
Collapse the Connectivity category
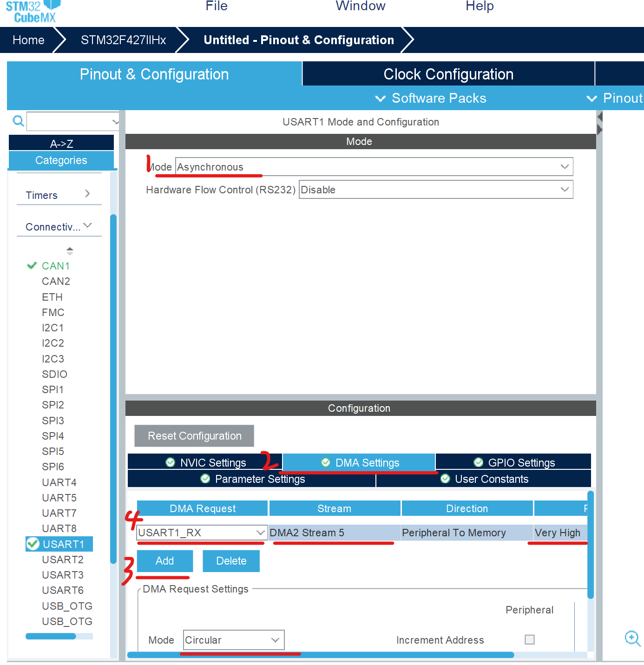(x=59, y=226)
